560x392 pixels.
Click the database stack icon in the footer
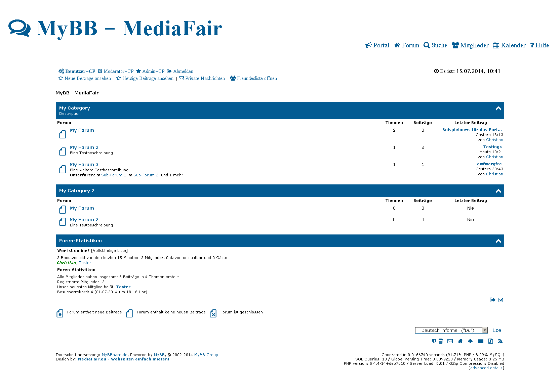(441, 341)
